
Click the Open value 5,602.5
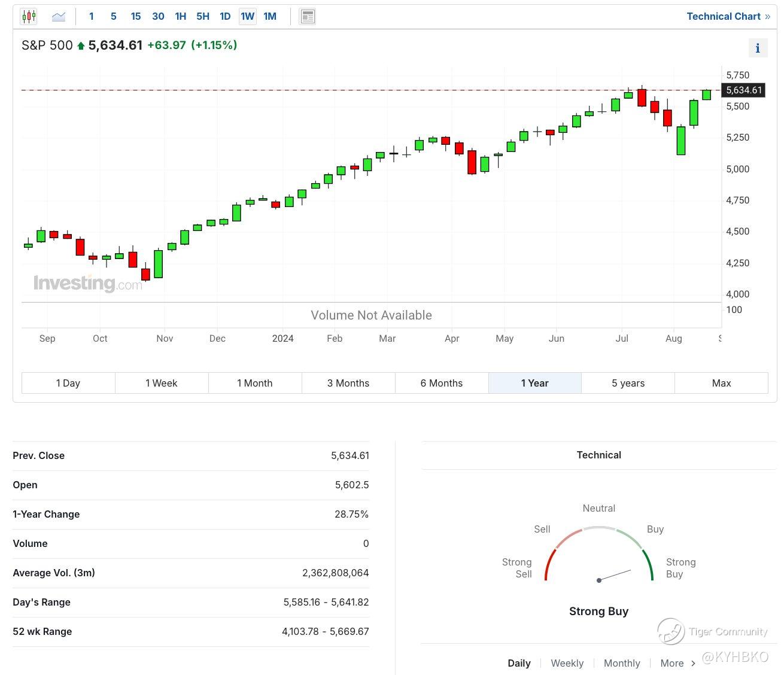[352, 485]
